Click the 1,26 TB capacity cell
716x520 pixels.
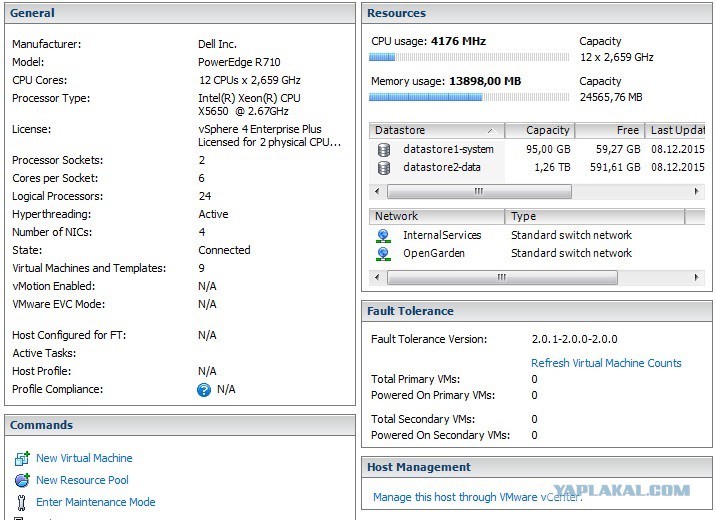pyautogui.click(x=553, y=167)
